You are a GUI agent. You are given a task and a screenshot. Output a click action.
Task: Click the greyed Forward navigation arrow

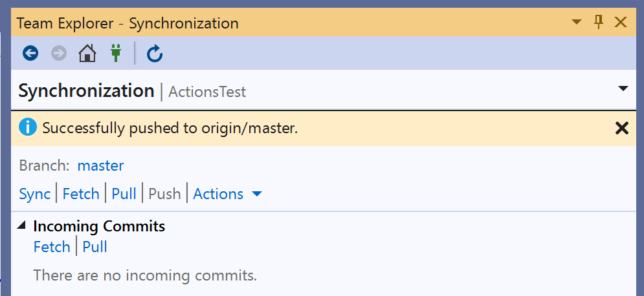tap(59, 53)
